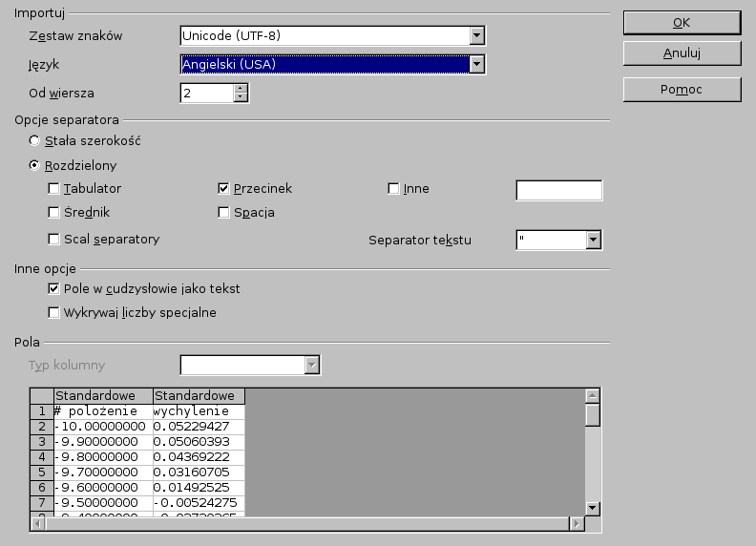Click the OK button
This screenshot has height=546, width=756.
[682, 22]
